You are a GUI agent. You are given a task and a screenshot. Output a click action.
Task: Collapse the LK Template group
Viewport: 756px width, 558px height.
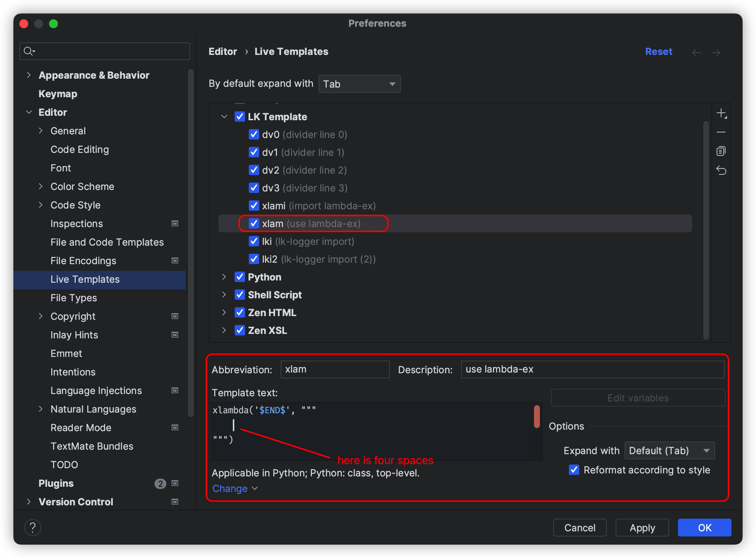point(224,116)
